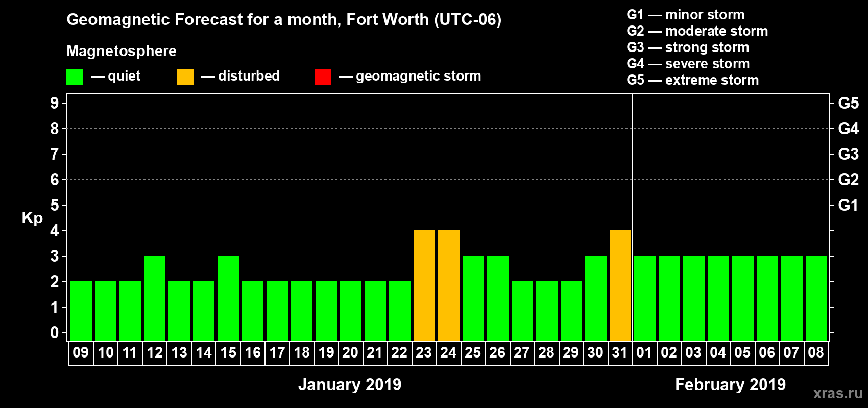
Task: Click the 'G3 — strong storm' legend text
Action: tap(688, 47)
